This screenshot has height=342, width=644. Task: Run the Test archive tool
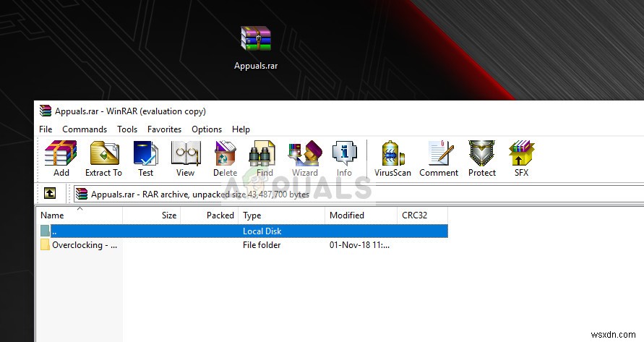[x=145, y=158]
